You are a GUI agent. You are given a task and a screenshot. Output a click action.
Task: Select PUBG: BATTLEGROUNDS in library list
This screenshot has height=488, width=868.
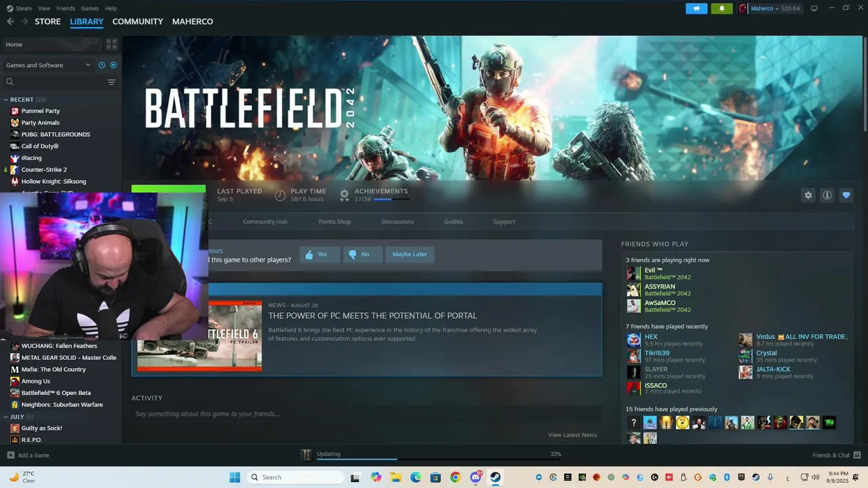pyautogui.click(x=56, y=134)
